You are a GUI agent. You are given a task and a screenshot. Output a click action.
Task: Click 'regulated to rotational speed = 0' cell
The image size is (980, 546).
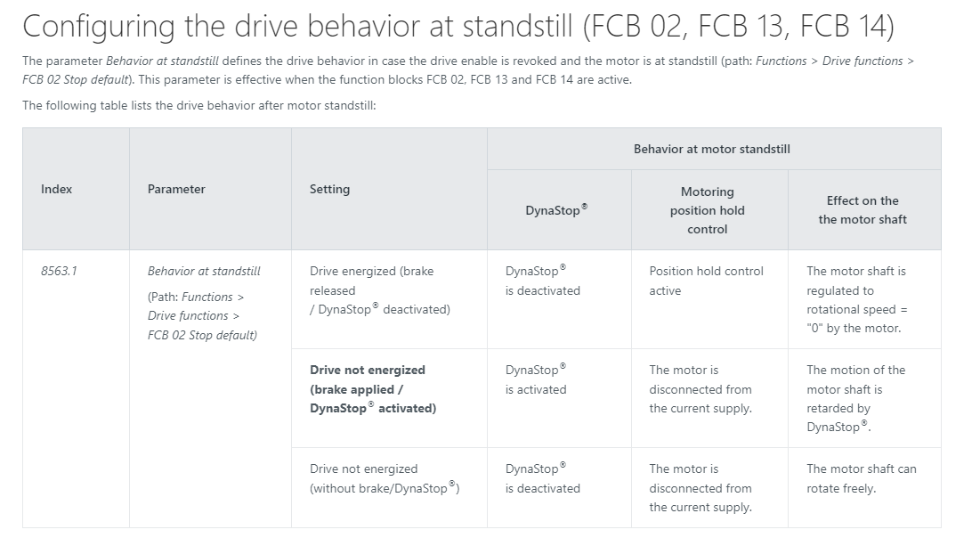click(x=857, y=299)
